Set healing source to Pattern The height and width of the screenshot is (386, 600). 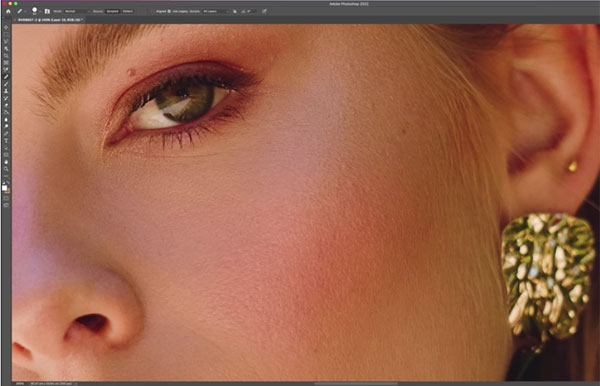(127, 11)
